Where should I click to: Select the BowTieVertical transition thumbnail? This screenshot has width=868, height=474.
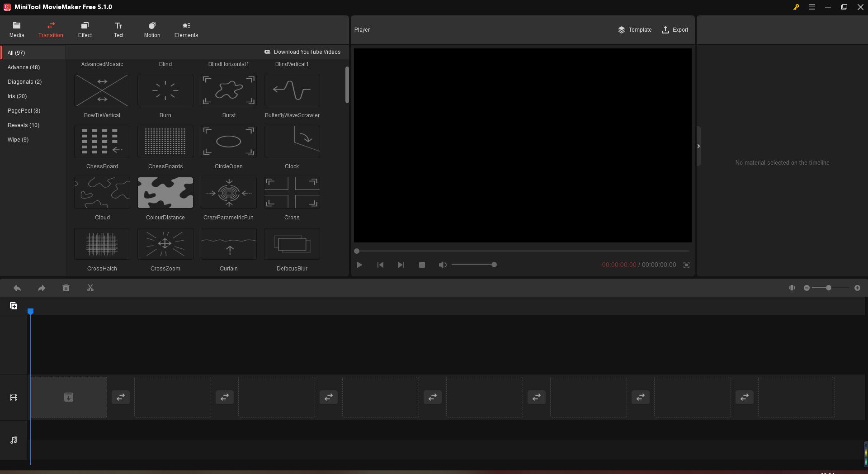click(x=102, y=90)
